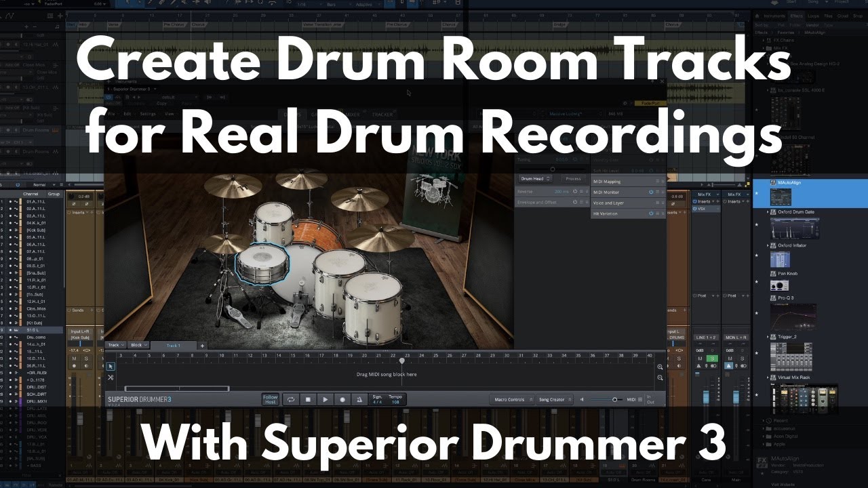Expand the Song Creator panel
Image resolution: width=868 pixels, height=488 pixels.
coord(555,400)
